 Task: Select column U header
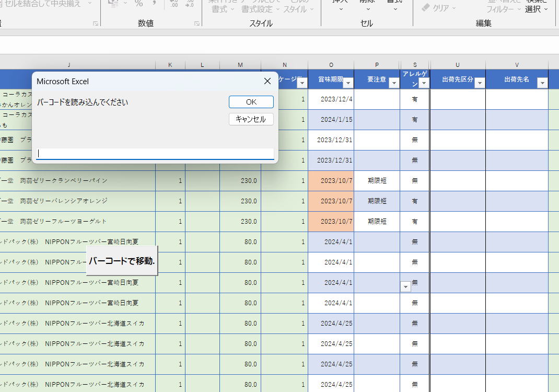click(x=458, y=65)
